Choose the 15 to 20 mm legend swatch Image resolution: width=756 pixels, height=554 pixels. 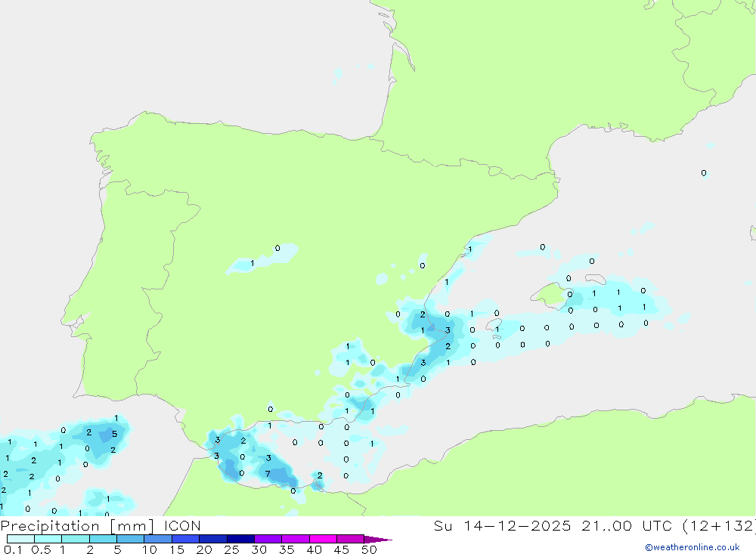coord(186,539)
